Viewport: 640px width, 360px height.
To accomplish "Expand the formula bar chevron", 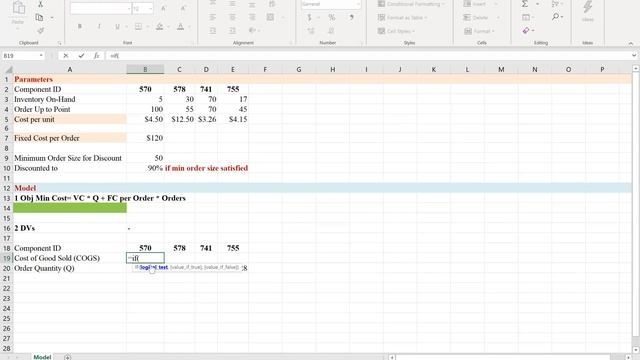I will point(634,56).
